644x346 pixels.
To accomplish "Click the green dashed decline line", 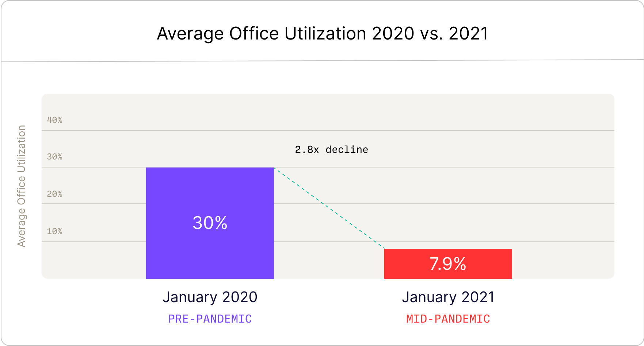I will (x=329, y=208).
